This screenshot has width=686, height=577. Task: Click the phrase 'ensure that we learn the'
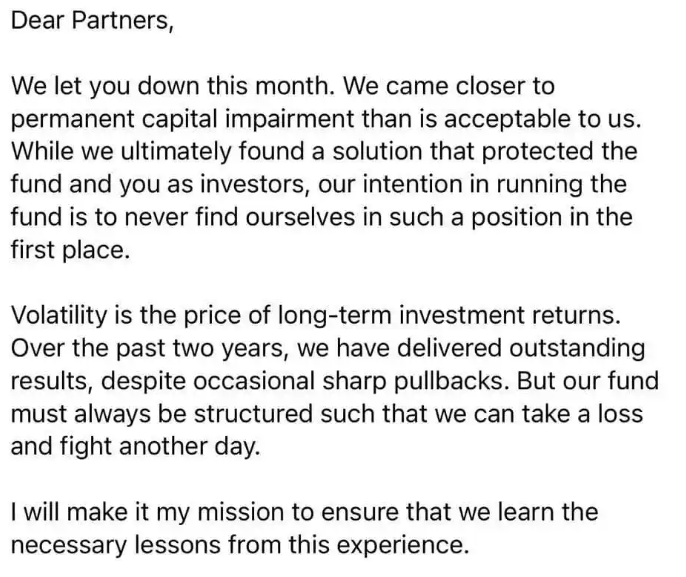tap(459, 512)
